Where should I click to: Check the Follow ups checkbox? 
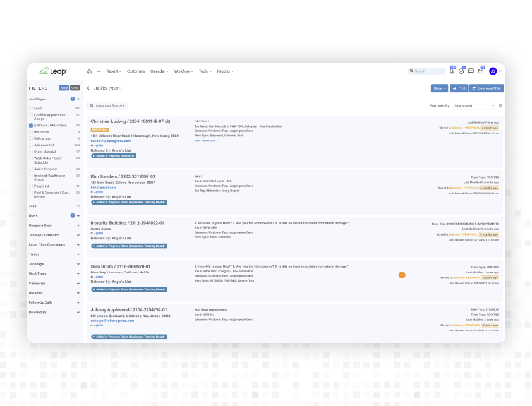point(31,138)
